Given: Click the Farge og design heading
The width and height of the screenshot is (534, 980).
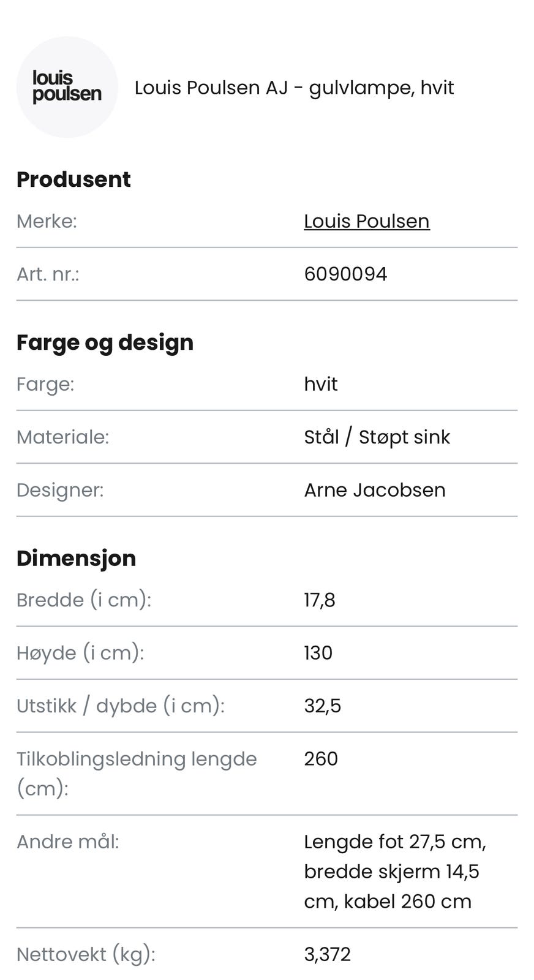Looking at the screenshot, I should click(105, 342).
